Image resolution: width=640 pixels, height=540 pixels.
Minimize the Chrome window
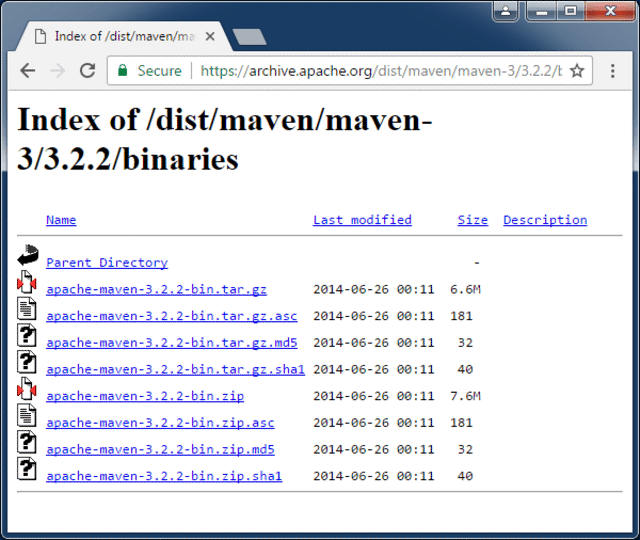click(x=542, y=11)
